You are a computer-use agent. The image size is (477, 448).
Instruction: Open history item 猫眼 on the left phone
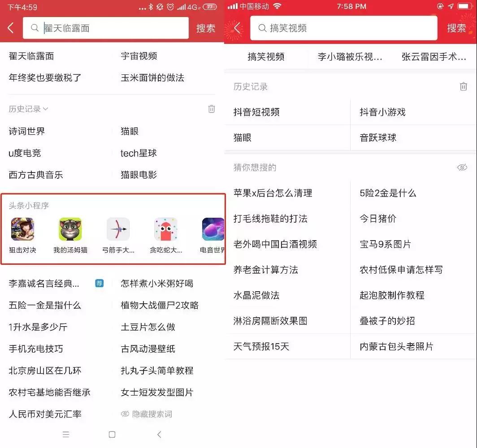click(130, 131)
